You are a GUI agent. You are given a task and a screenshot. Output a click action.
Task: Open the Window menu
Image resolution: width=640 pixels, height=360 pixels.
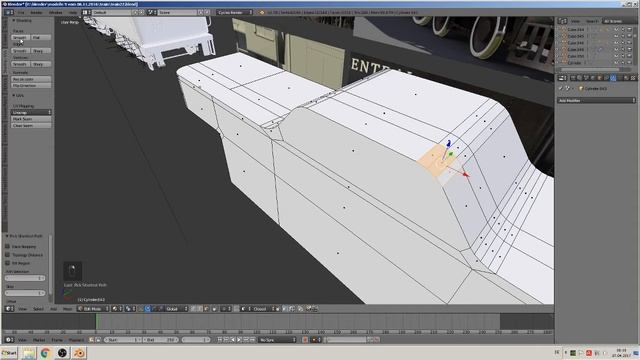click(56, 12)
